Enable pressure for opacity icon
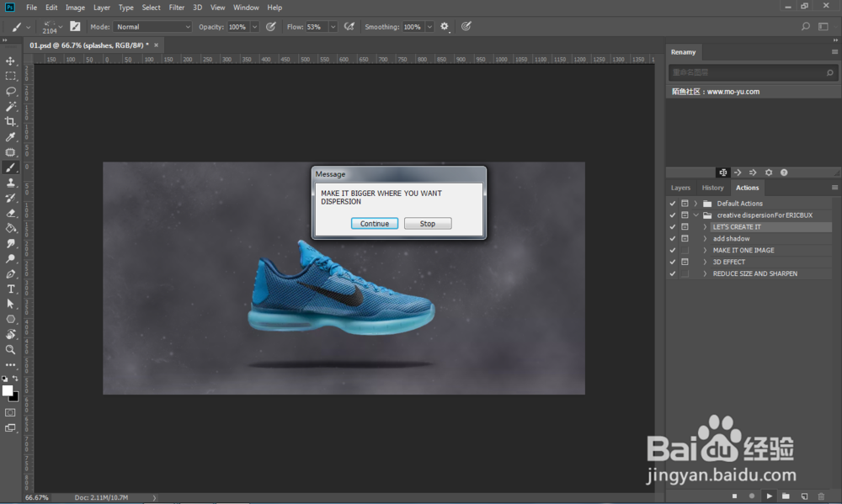The height and width of the screenshot is (504, 842). [x=270, y=26]
